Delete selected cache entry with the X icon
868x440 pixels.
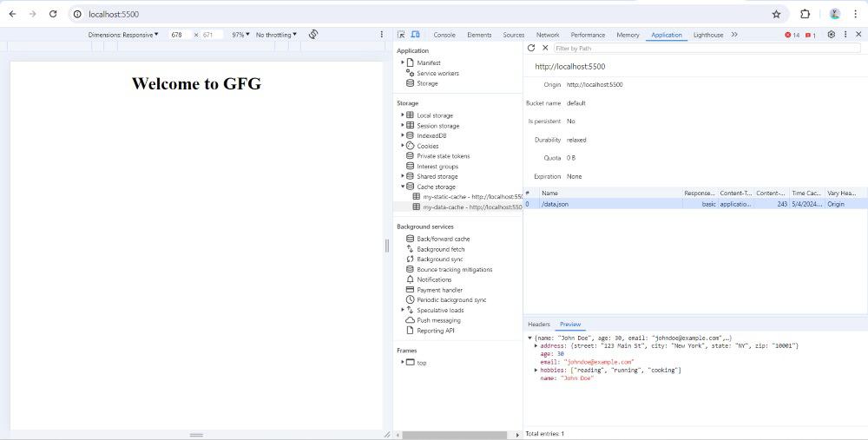tap(545, 48)
